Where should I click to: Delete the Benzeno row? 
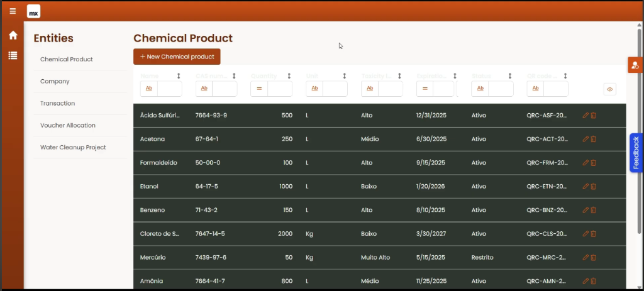click(594, 210)
